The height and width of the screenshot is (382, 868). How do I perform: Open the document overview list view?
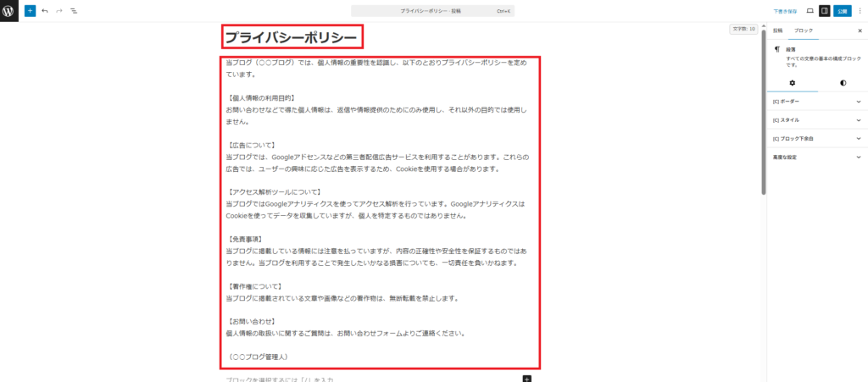[74, 10]
